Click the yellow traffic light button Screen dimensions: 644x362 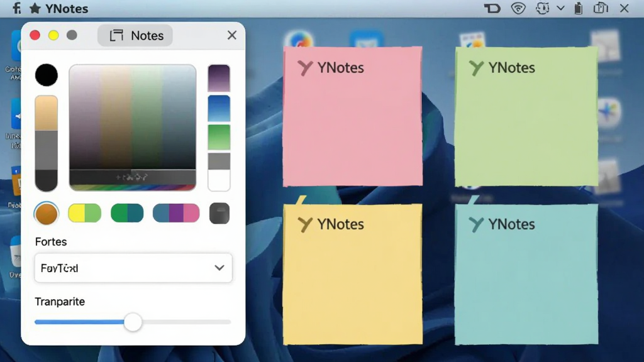(53, 35)
